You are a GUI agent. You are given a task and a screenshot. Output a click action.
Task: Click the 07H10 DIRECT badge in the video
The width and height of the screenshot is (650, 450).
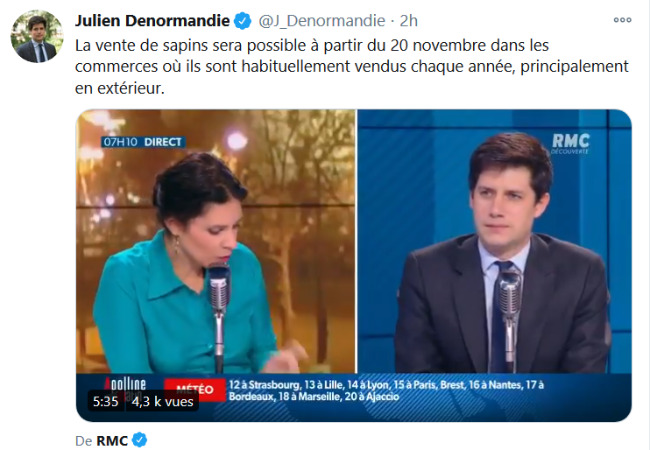(143, 142)
